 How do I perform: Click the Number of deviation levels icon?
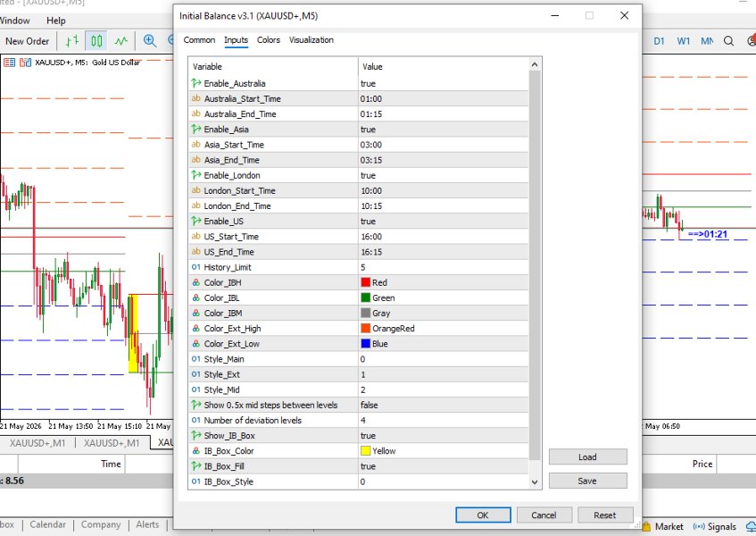tap(196, 420)
